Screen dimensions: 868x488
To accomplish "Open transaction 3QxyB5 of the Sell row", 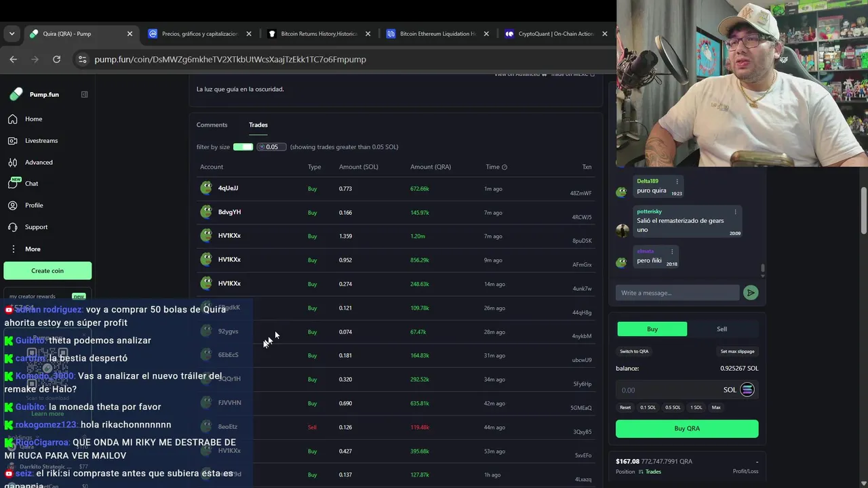I will click(582, 432).
